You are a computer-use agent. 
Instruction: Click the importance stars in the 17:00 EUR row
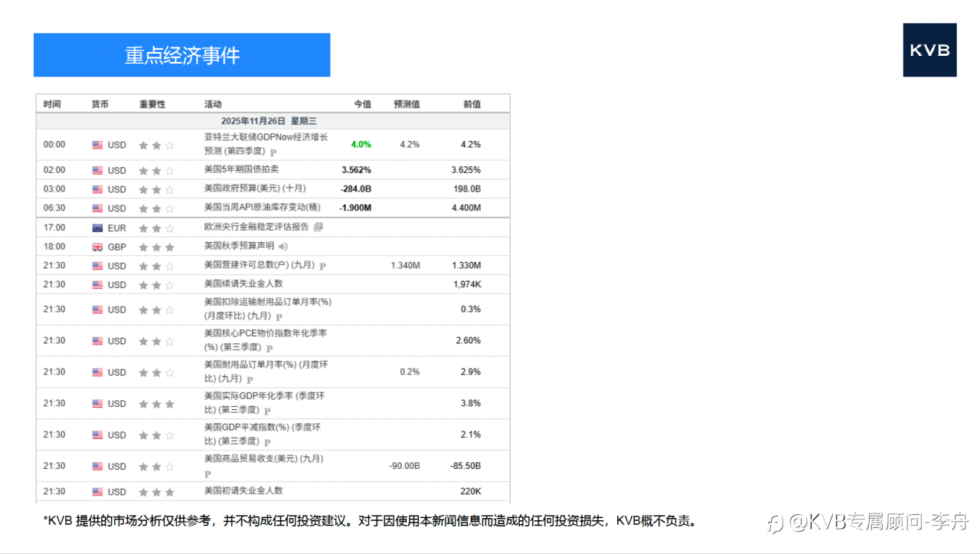pos(156,228)
